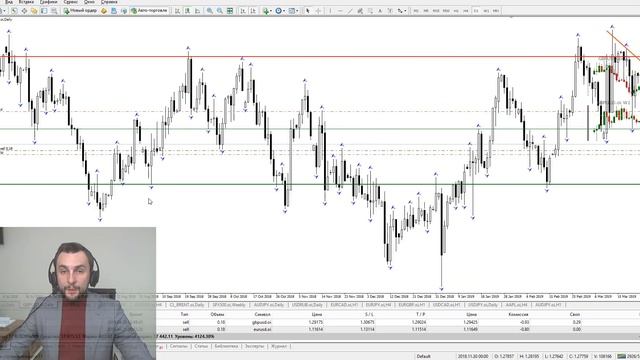Image resolution: width=640 pixels, height=360 pixels.
Task: Draw a vertical line tool icon
Action: pyautogui.click(x=330, y=11)
